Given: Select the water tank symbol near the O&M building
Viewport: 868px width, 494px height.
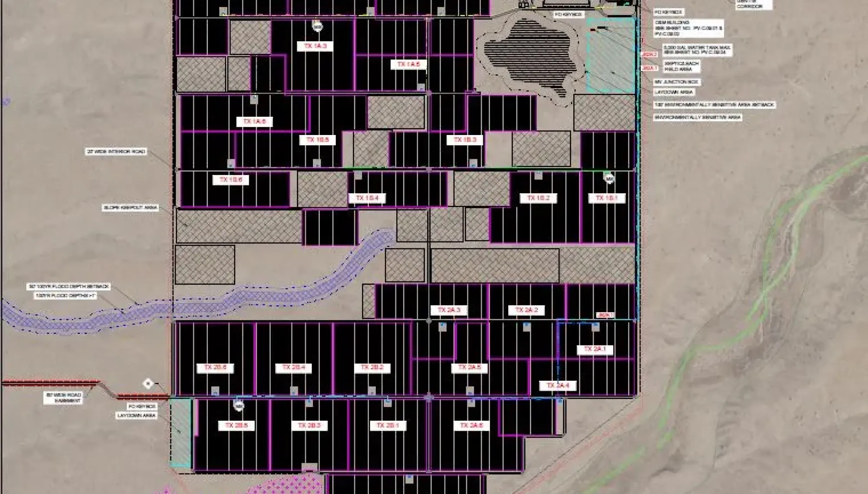Looking at the screenshot, I should click(x=593, y=30).
